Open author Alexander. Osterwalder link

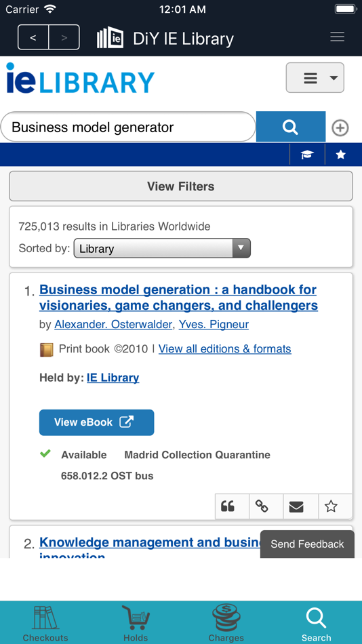click(113, 325)
